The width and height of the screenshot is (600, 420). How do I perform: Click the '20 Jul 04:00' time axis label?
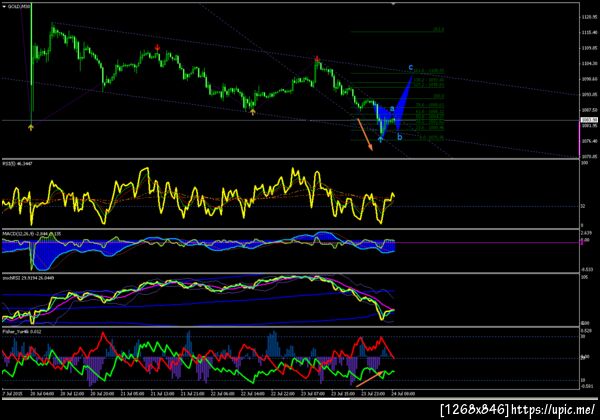click(41, 393)
